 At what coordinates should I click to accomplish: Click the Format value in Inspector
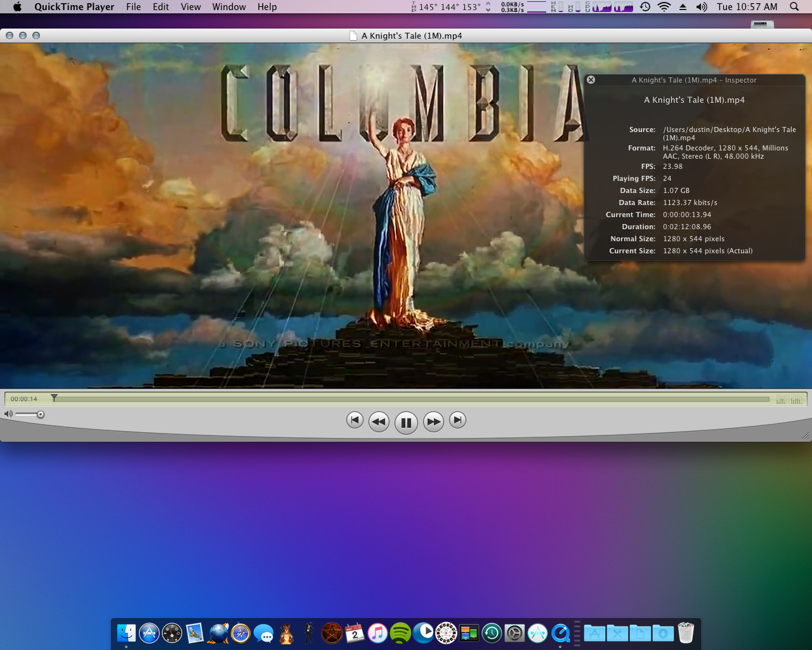click(726, 152)
